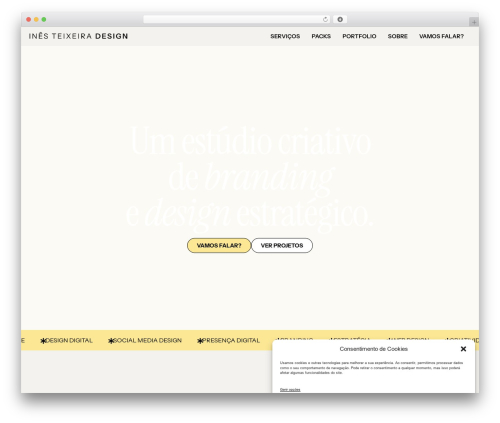Click the Consentimento de Cookies title
Viewport: 500px width, 423px height.
[373, 349]
